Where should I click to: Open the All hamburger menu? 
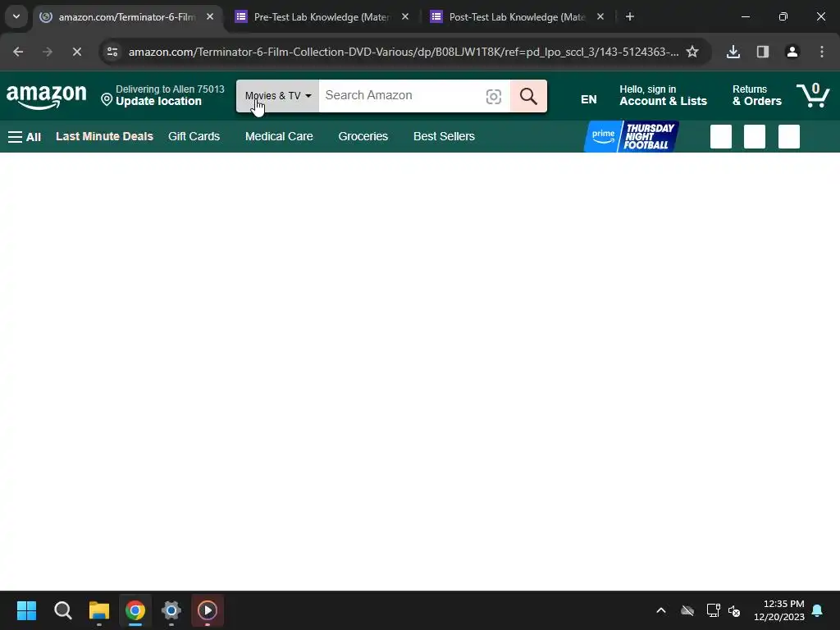(24, 137)
